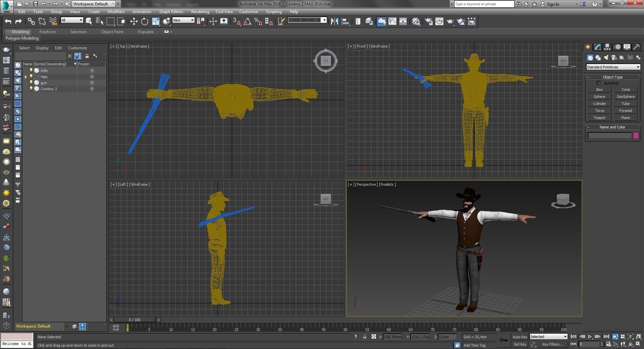Image resolution: width=644 pixels, height=349 pixels.
Task: Enable the AutoGrid checkbox
Action: [599, 83]
